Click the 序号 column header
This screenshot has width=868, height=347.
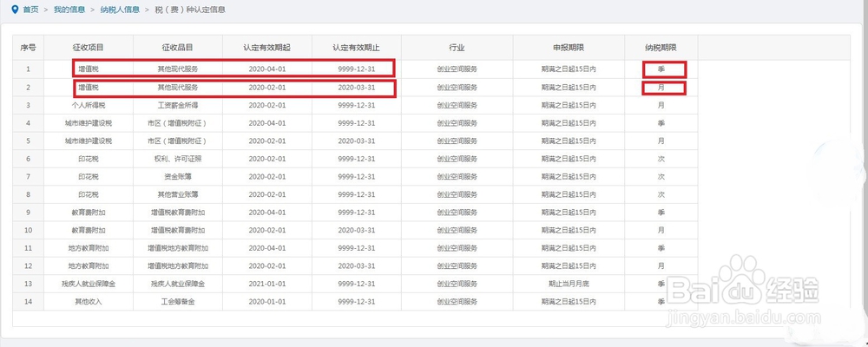point(29,48)
